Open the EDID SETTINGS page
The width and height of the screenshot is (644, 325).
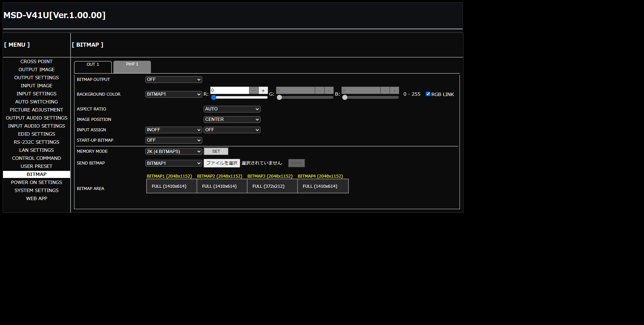pos(37,134)
